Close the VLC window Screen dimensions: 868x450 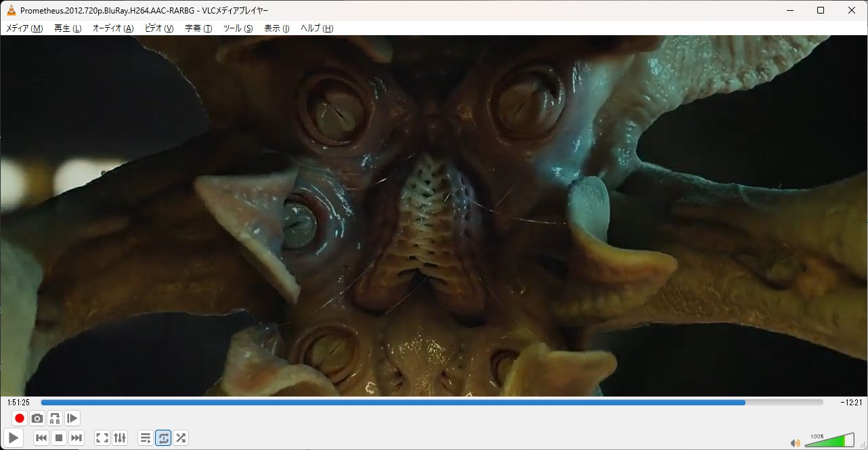click(852, 10)
